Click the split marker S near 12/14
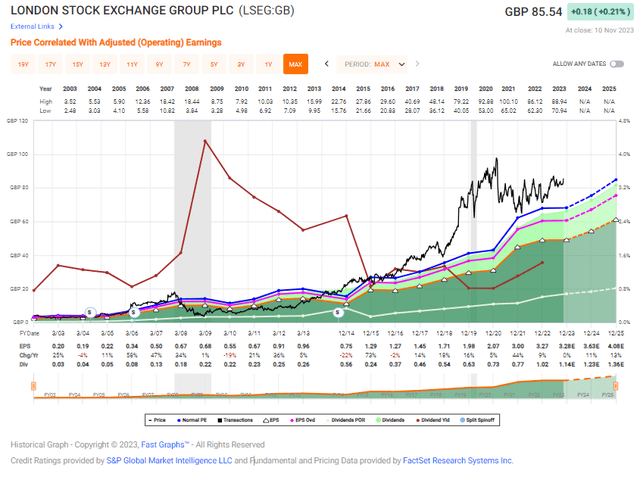 click(338, 313)
